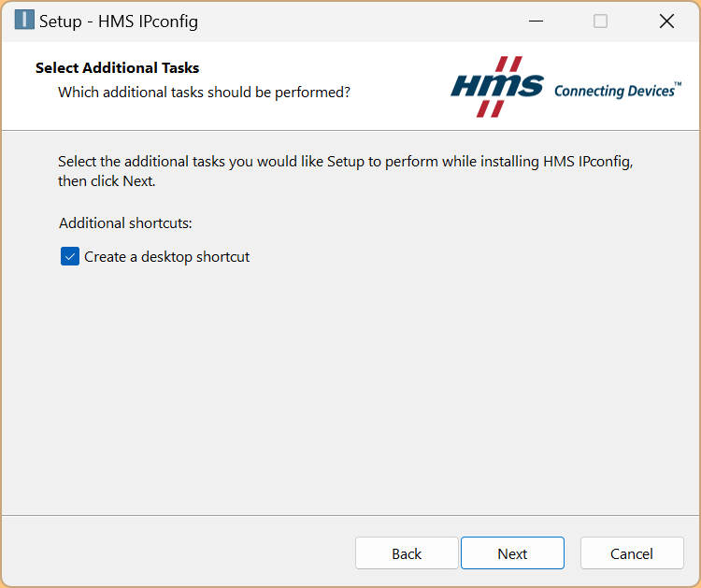Click the Next button
701x588 pixels.
click(512, 553)
